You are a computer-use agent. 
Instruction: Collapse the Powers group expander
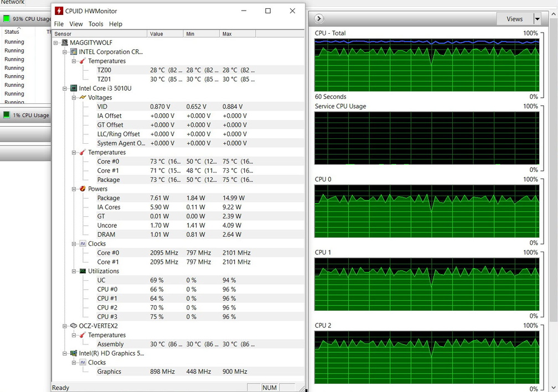[x=74, y=189]
